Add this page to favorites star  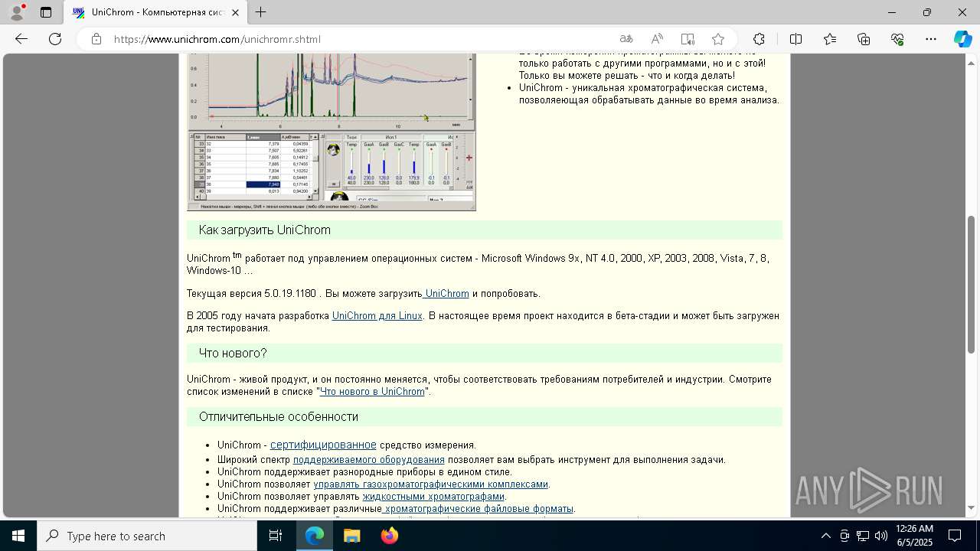click(718, 39)
